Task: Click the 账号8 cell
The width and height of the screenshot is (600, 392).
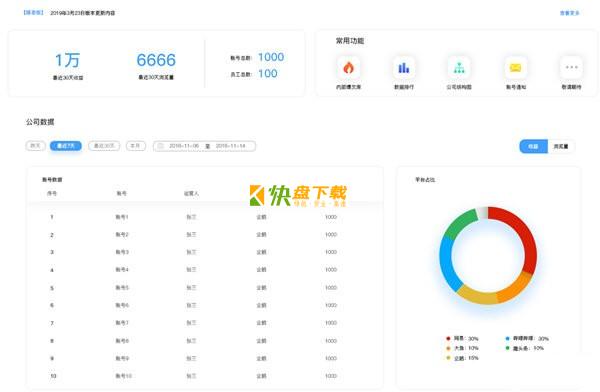Action: [122, 341]
